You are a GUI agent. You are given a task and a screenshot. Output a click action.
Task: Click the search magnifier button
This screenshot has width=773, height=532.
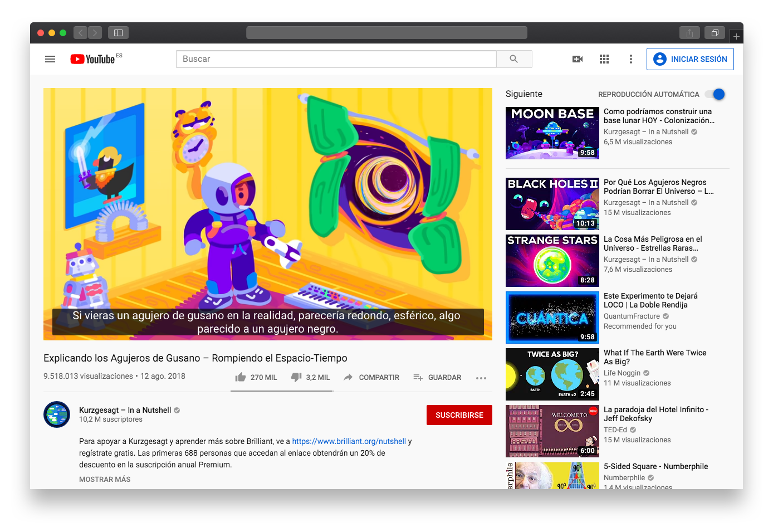514,59
